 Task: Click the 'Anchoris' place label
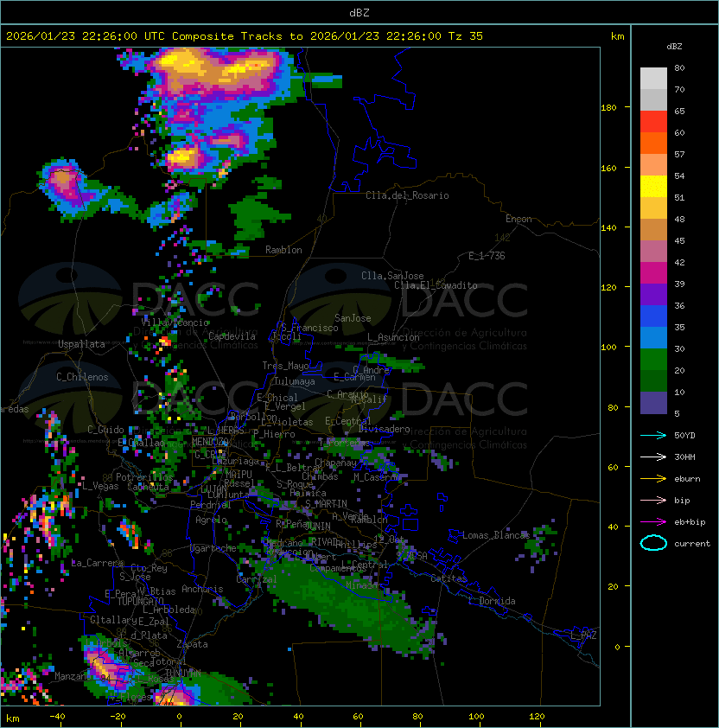point(202,589)
